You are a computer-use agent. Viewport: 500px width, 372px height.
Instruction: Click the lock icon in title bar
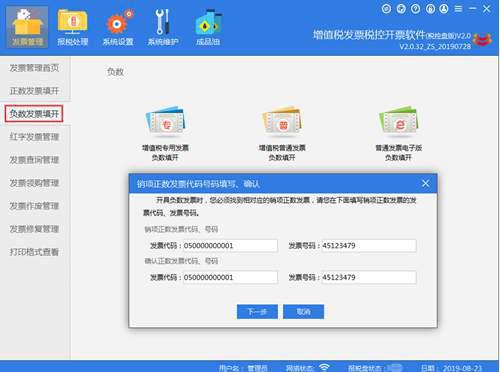click(x=430, y=9)
